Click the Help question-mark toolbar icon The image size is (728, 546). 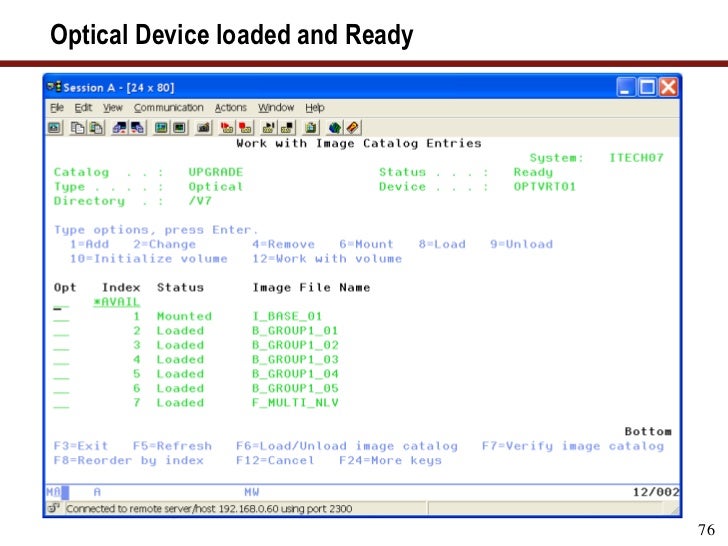353,128
